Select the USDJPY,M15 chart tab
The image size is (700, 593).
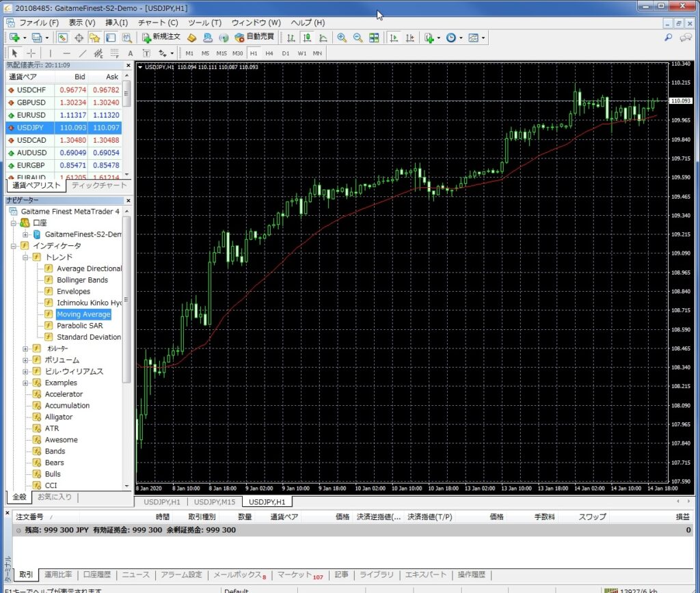click(214, 502)
